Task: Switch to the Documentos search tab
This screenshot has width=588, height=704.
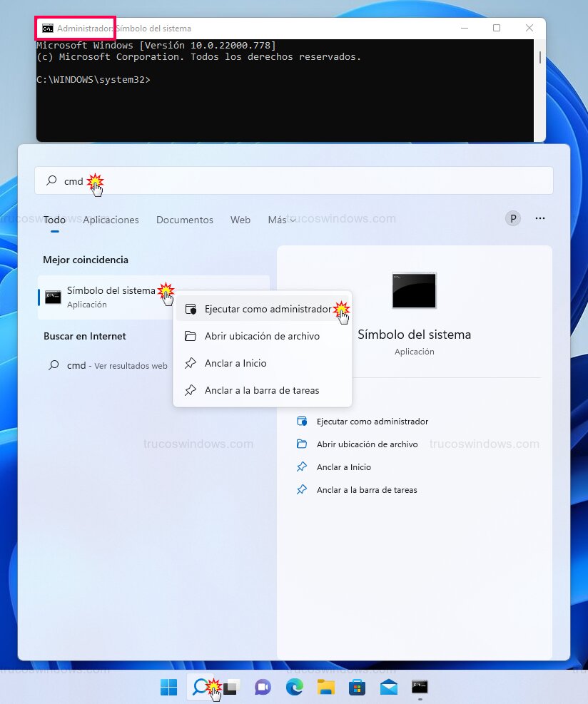Action: coord(185,220)
